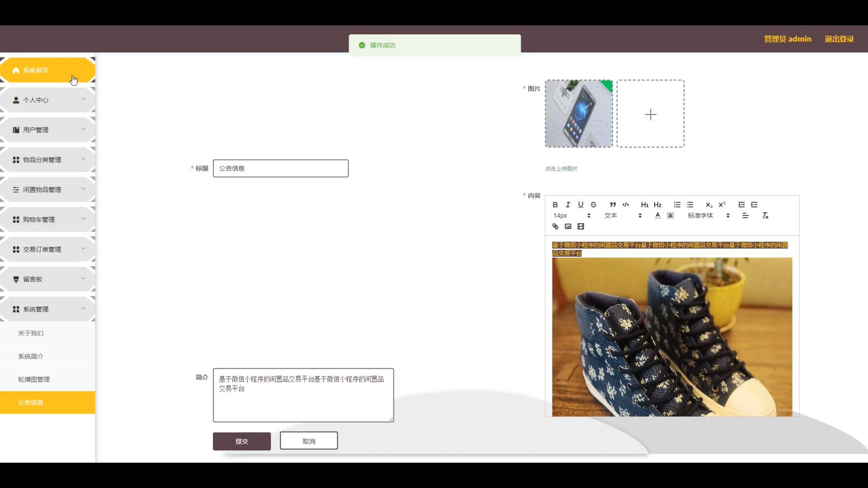Open the 关于我们 submenu item
Screen dimensions: 868x488
47,333
